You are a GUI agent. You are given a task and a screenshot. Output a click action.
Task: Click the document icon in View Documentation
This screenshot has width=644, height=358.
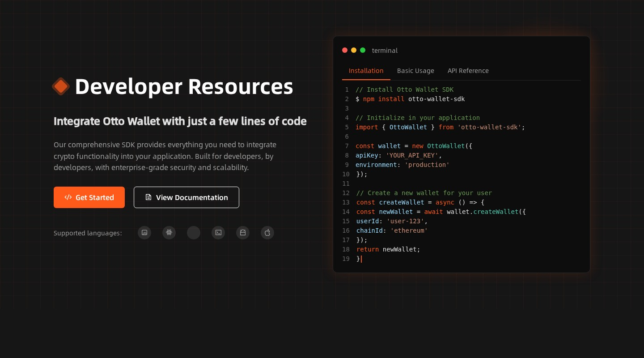pyautogui.click(x=148, y=197)
